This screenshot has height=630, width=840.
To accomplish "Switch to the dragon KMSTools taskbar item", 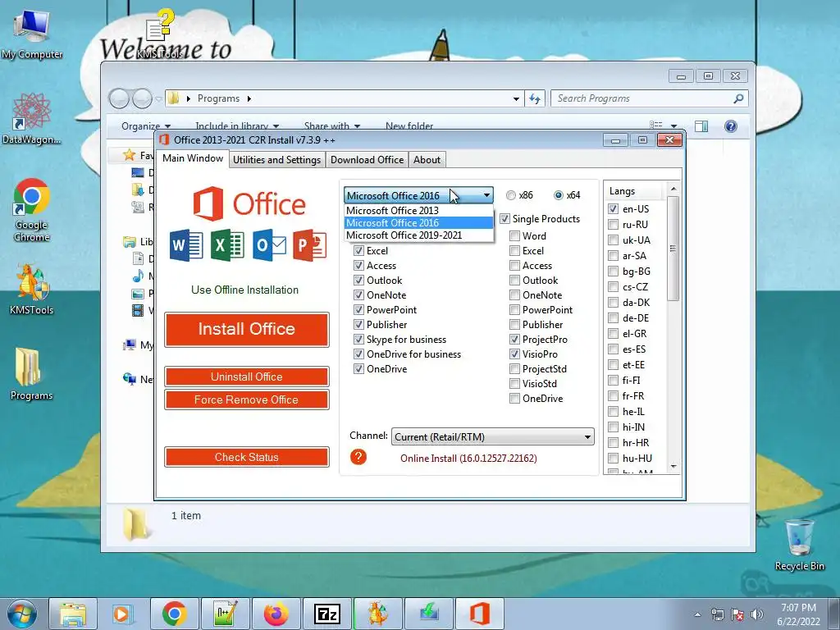I will 377,614.
